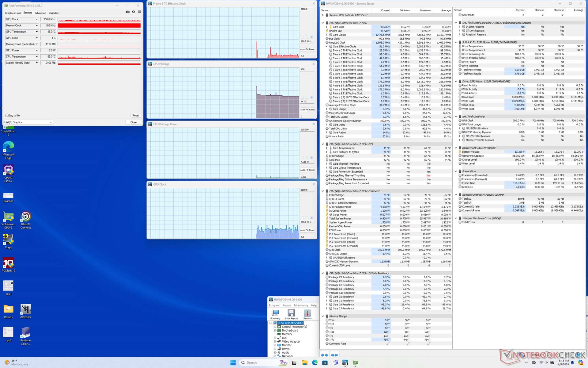Open the GPU-Z hamburger menu
Viewport: 588px width, 368px height.
tap(139, 12)
